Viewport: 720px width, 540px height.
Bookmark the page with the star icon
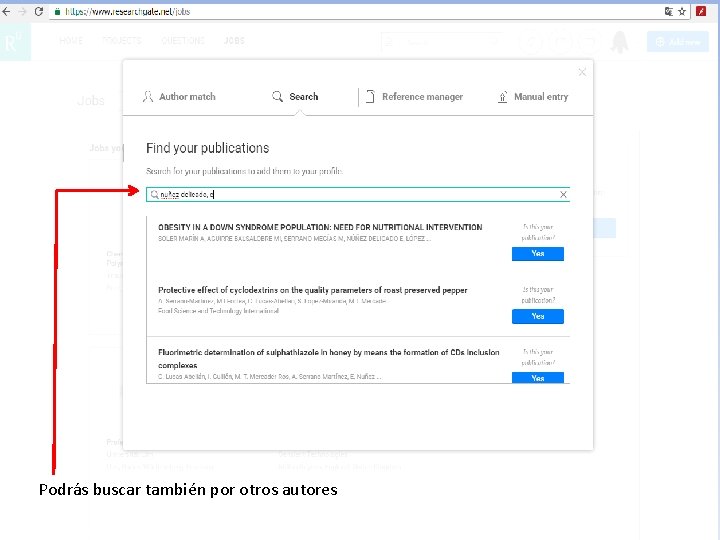[682, 12]
